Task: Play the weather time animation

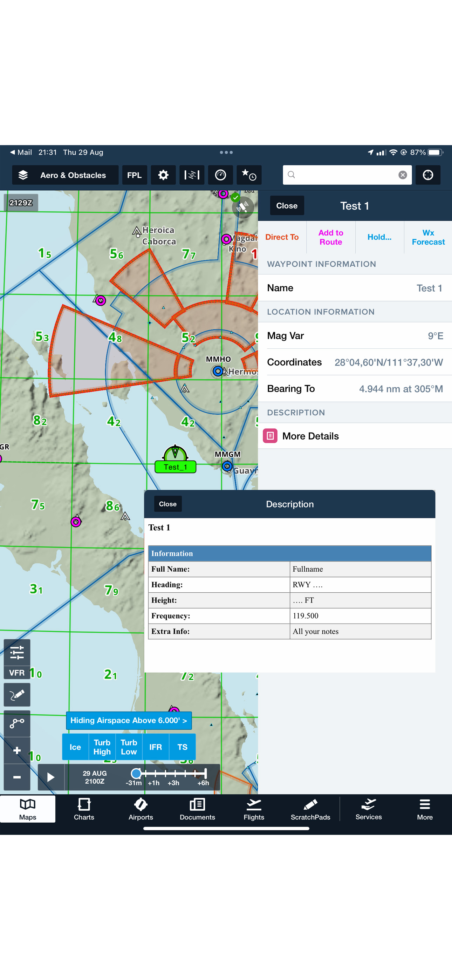Action: tap(51, 777)
